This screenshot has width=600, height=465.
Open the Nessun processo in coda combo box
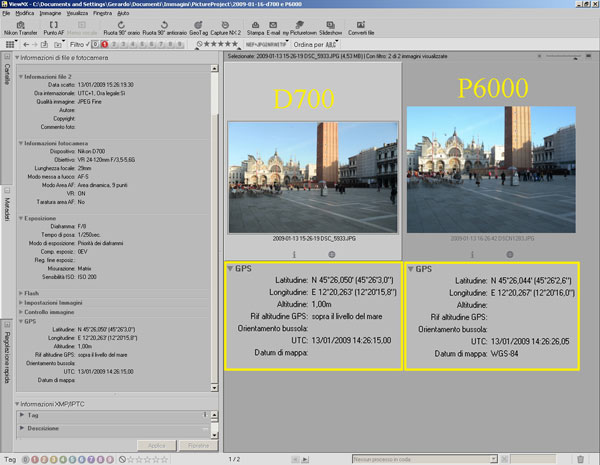tap(424, 459)
